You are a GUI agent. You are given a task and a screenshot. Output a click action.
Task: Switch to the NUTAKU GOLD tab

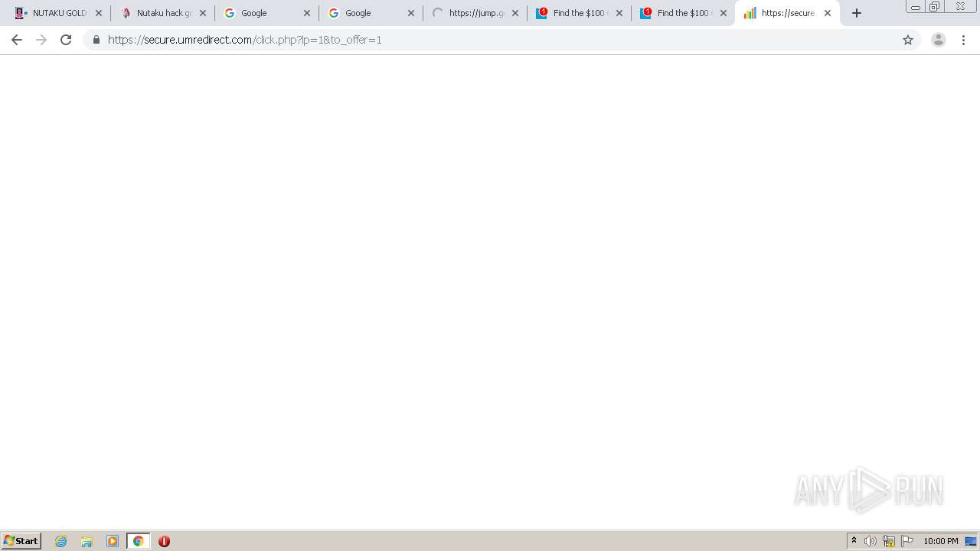[54, 13]
